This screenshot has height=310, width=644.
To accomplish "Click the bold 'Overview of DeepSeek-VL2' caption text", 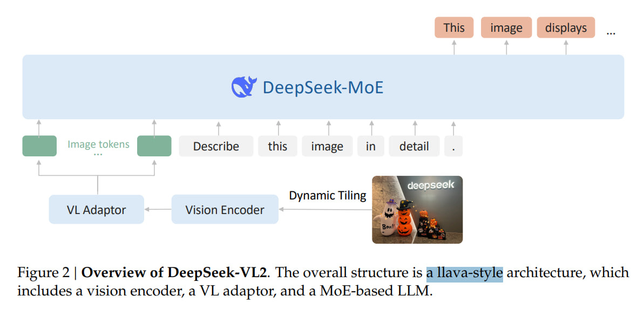I will 174,273.
